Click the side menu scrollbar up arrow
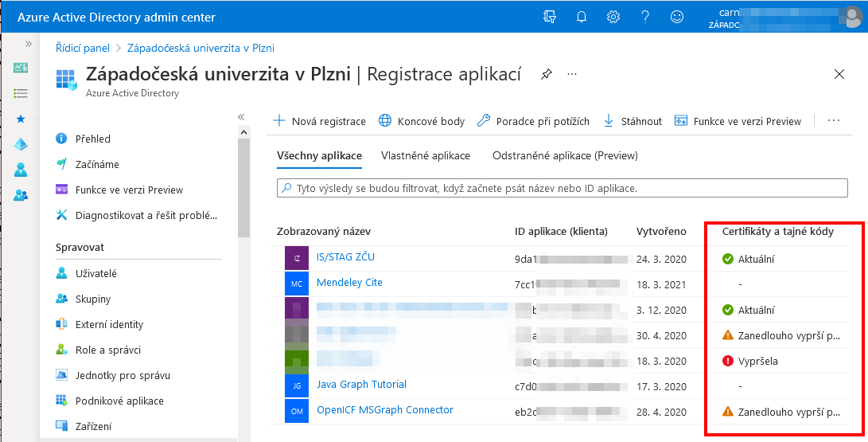 click(x=243, y=132)
